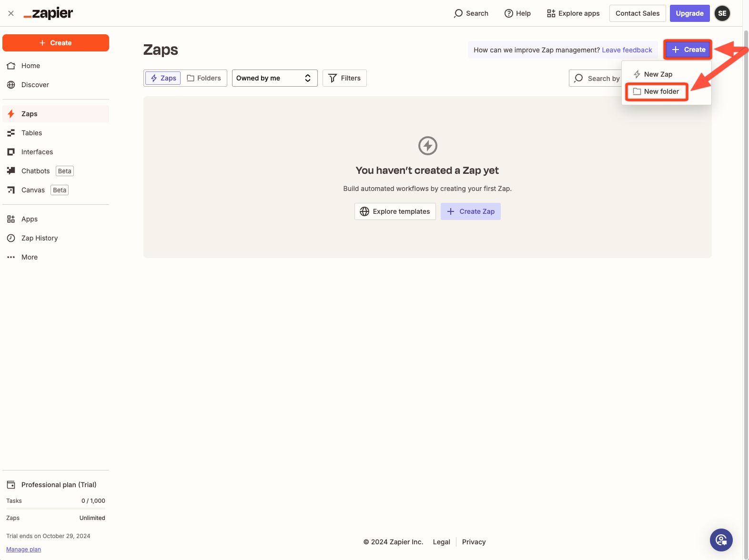Open Explore apps in top bar
The width and height of the screenshot is (749, 560).
coord(573,13)
